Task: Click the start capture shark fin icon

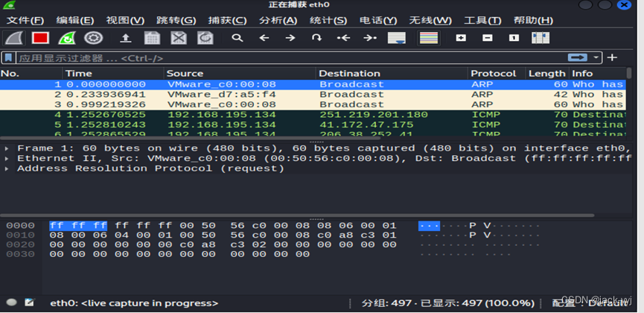Action: (15, 38)
